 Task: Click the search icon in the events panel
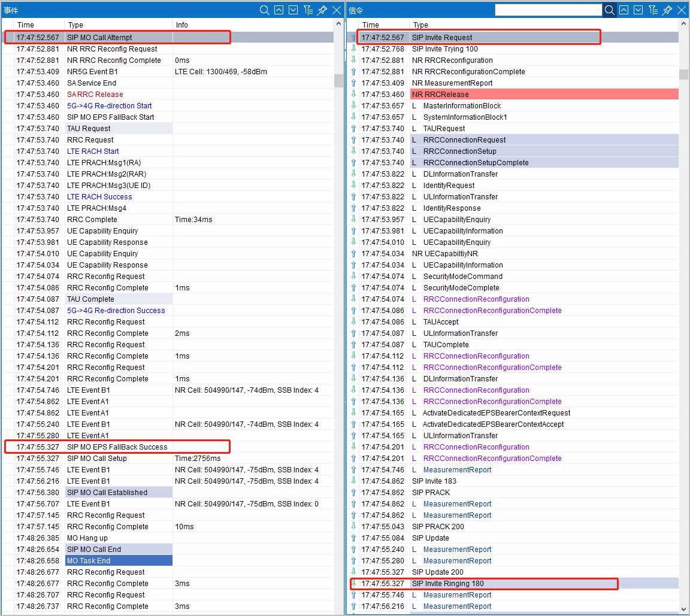coord(265,10)
